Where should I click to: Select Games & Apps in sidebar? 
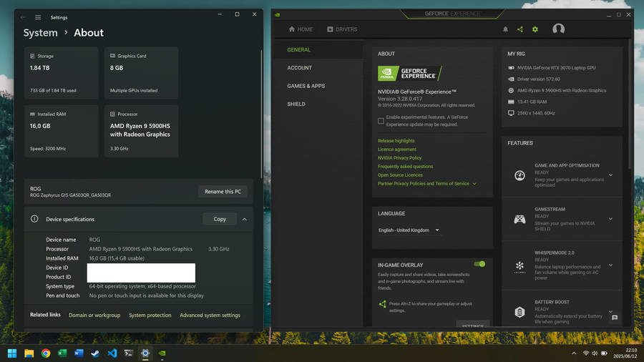coord(306,86)
